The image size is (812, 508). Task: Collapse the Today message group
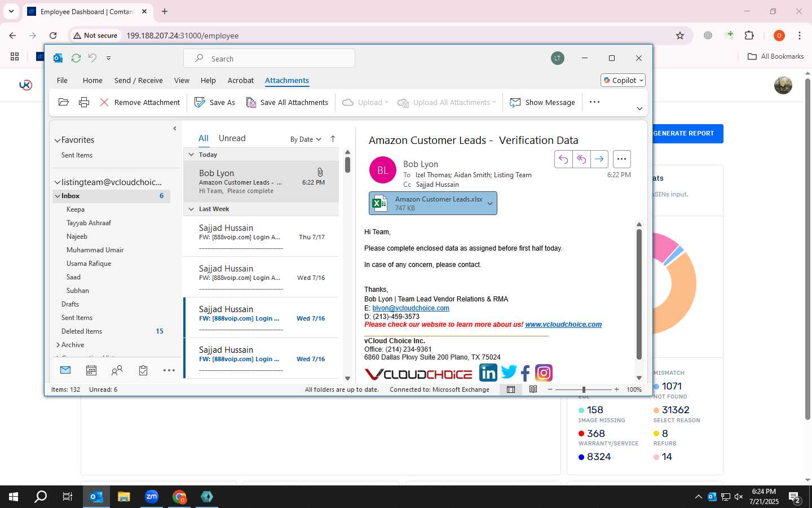(x=191, y=155)
